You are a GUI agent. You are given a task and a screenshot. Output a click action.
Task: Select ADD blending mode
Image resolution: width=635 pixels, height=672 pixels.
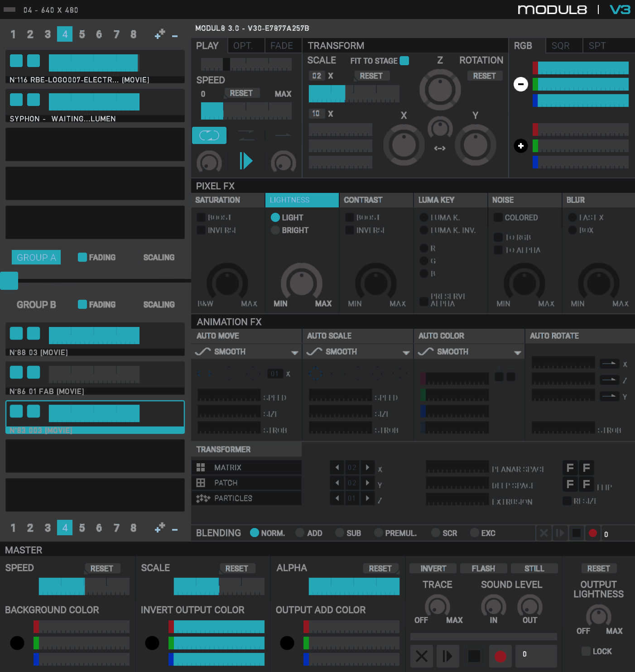[x=300, y=533]
